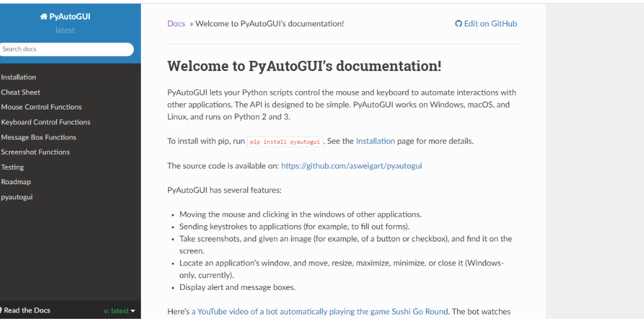Click the GitHub icon beside Edit on GitHub

pos(458,24)
